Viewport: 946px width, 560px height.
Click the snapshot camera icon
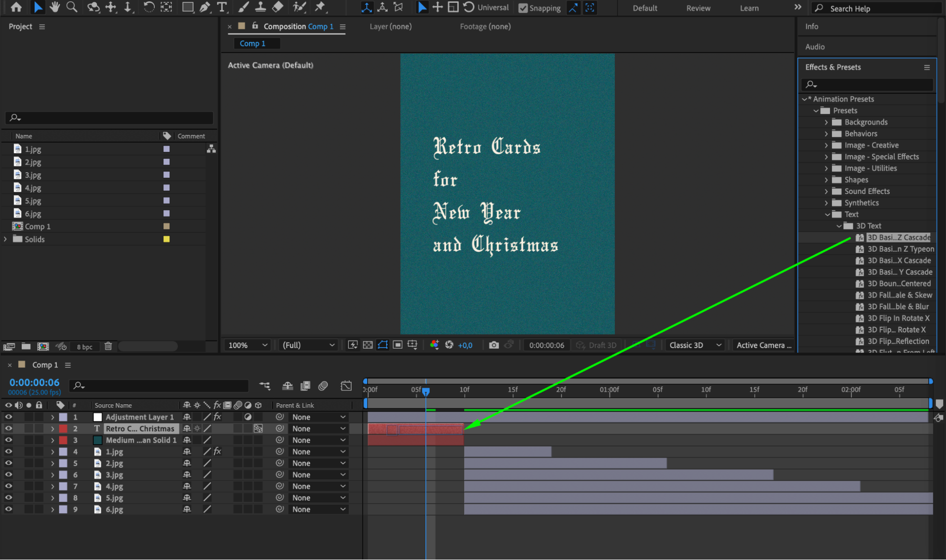pos(494,345)
